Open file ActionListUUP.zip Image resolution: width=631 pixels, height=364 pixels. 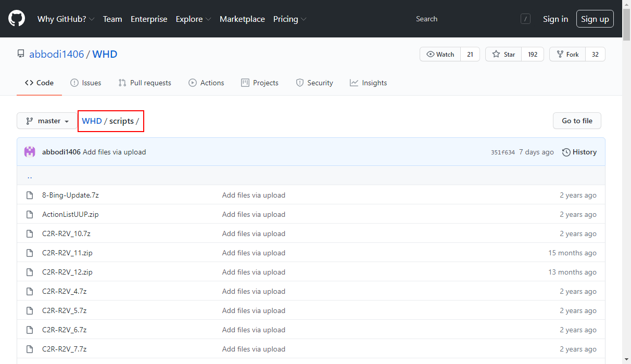tap(70, 214)
